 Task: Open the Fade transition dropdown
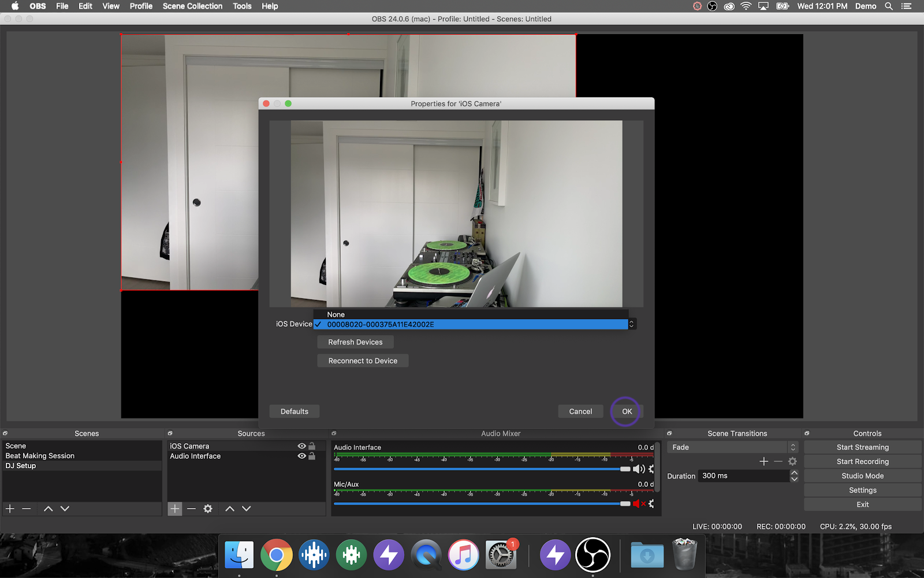tap(732, 447)
